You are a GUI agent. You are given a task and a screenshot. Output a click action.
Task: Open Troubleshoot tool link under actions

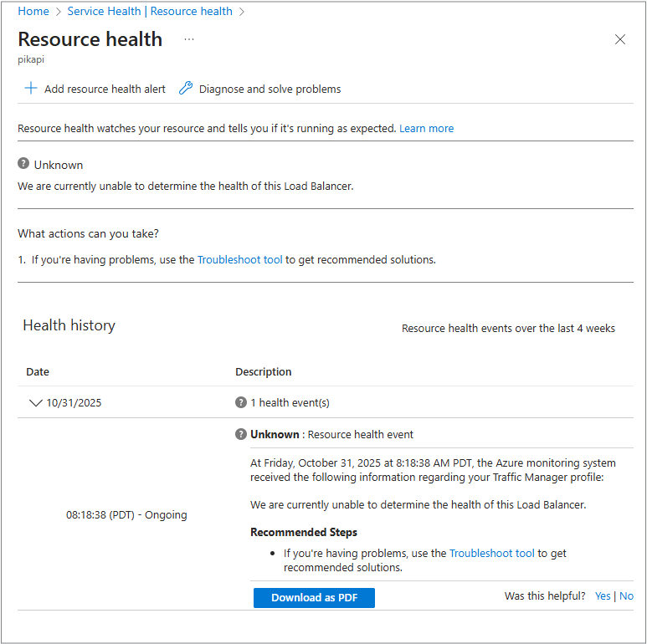click(240, 260)
